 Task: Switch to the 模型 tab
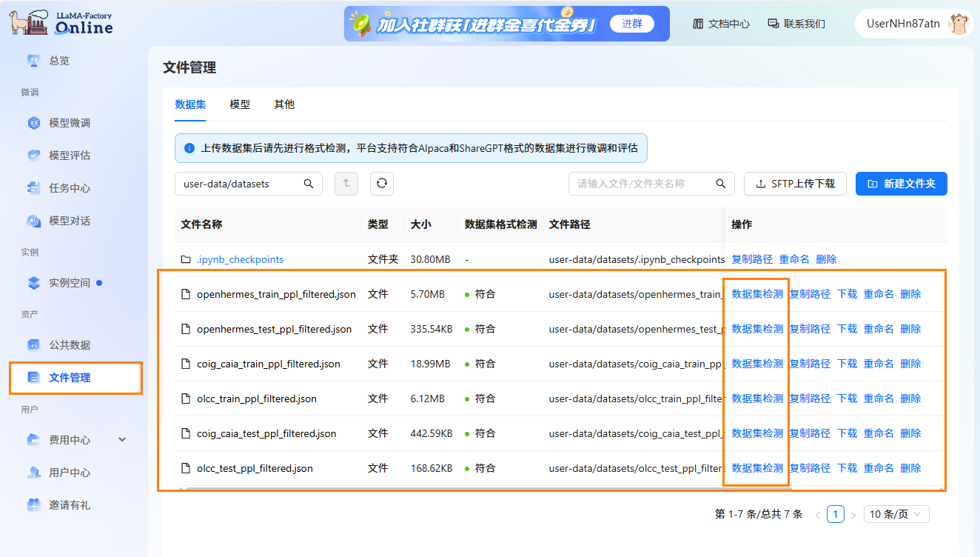coord(240,104)
